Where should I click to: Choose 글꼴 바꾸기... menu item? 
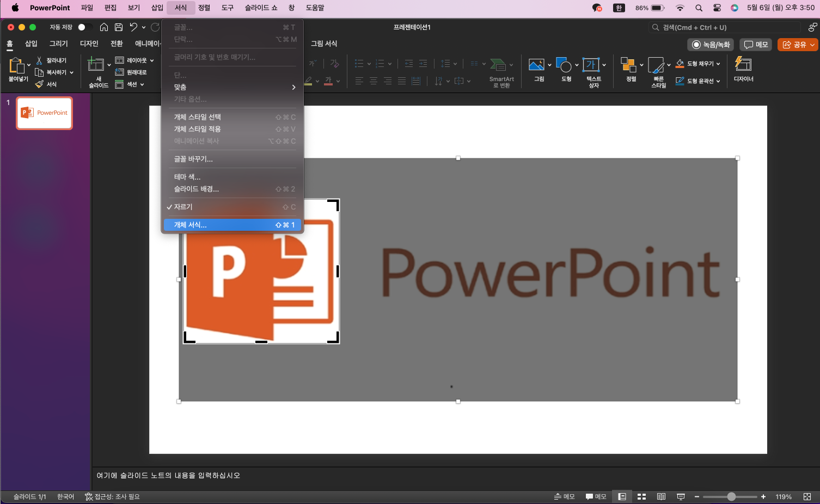pyautogui.click(x=232, y=159)
